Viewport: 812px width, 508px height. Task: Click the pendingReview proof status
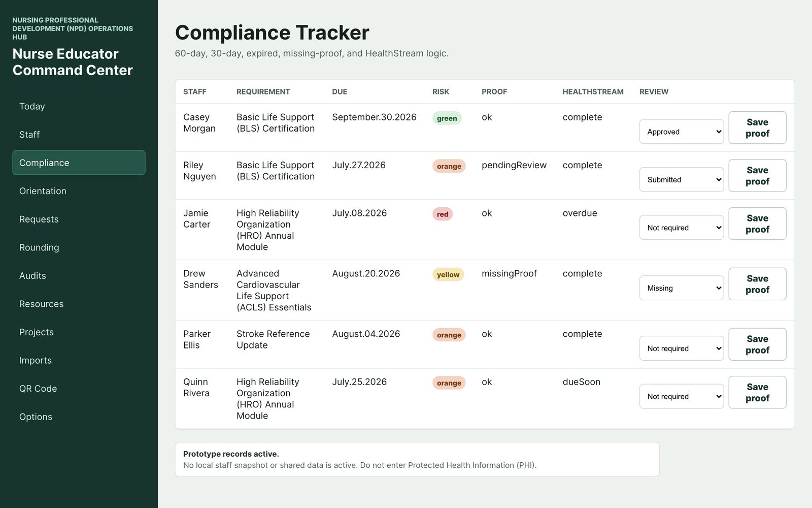[514, 165]
